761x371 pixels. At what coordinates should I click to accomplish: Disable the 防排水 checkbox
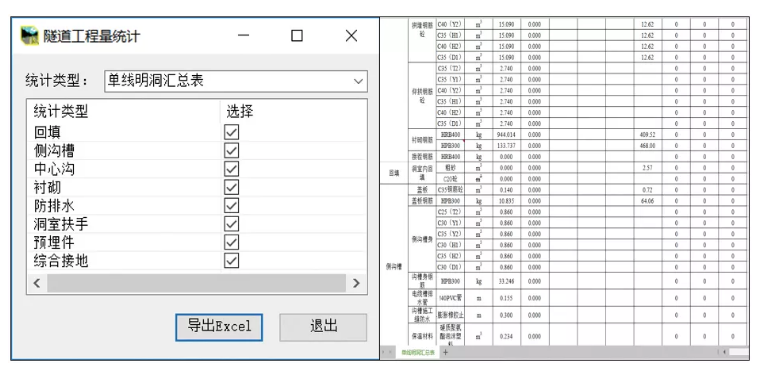tap(232, 205)
